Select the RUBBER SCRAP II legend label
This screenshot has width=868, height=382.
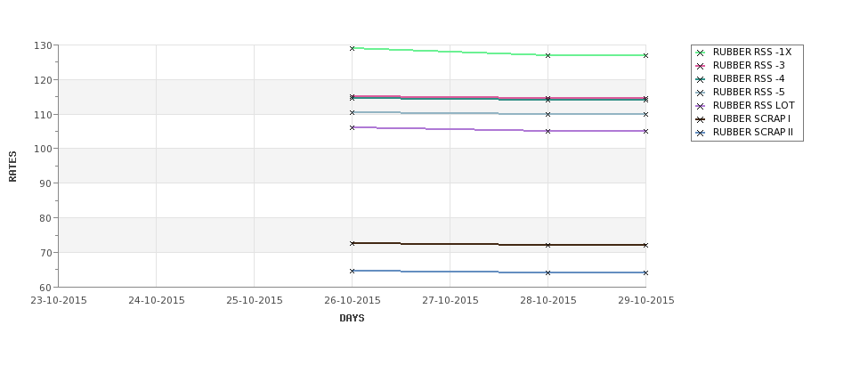753,133
